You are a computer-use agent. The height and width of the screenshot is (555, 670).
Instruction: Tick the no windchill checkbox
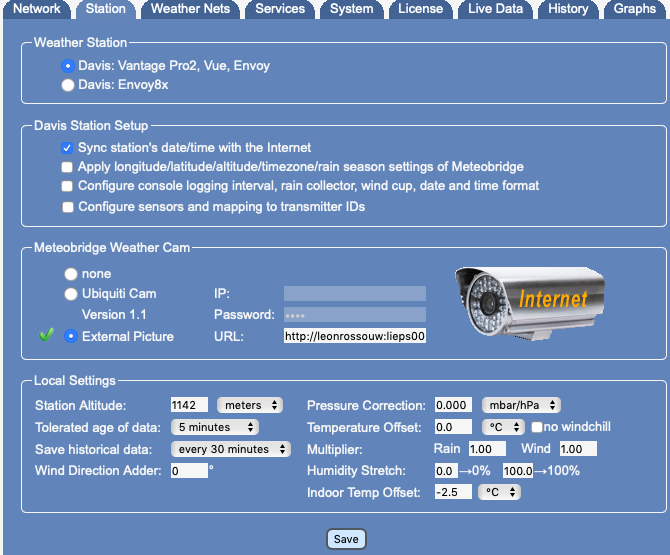(x=537, y=427)
